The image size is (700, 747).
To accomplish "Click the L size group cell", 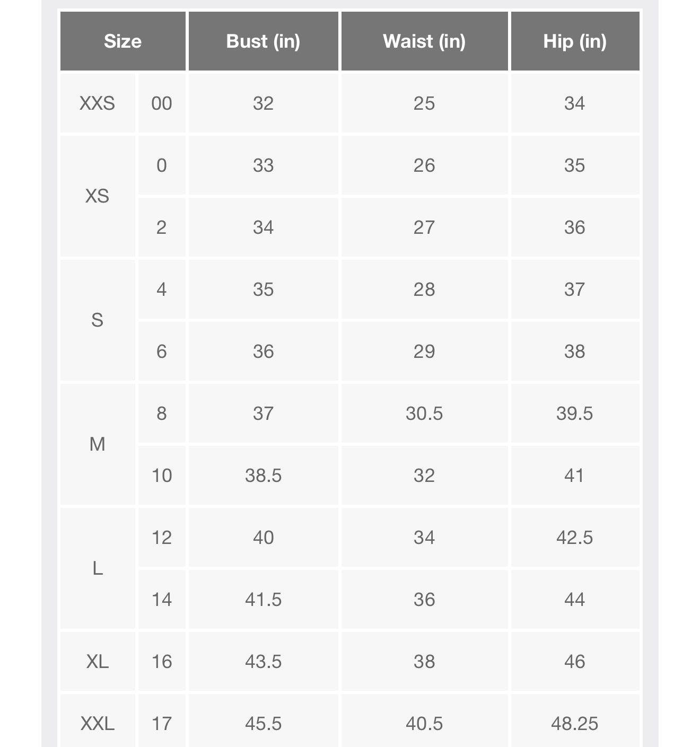I will click(x=98, y=568).
